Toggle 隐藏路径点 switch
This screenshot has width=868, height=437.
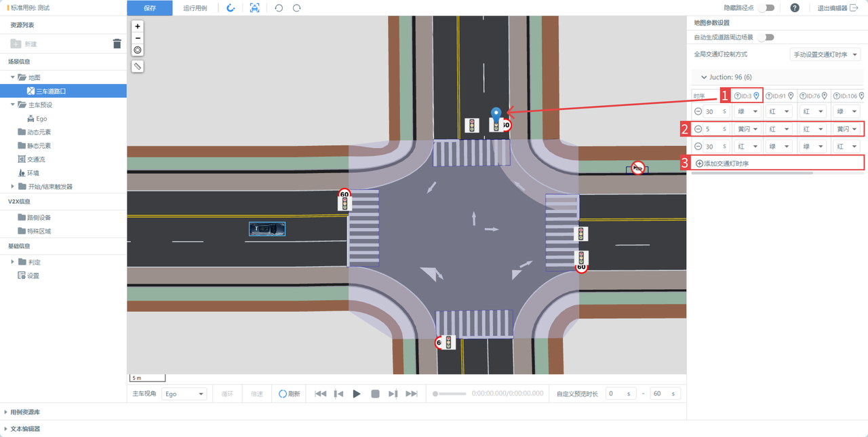pos(766,8)
